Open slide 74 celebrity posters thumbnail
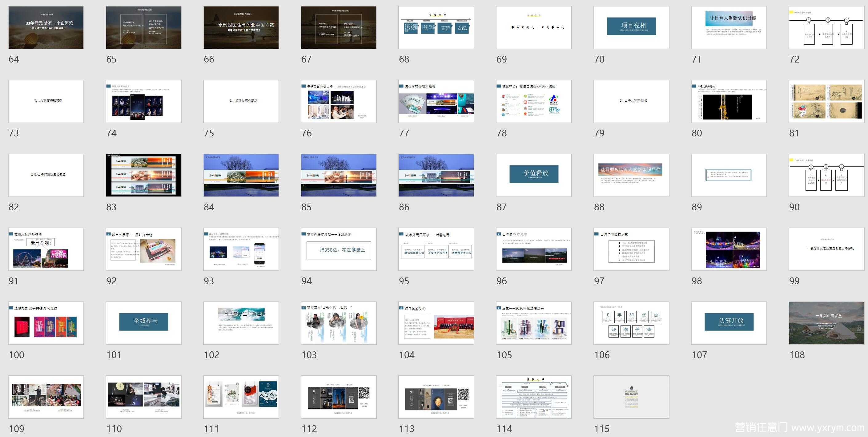This screenshot has height=437, width=868. 143,101
